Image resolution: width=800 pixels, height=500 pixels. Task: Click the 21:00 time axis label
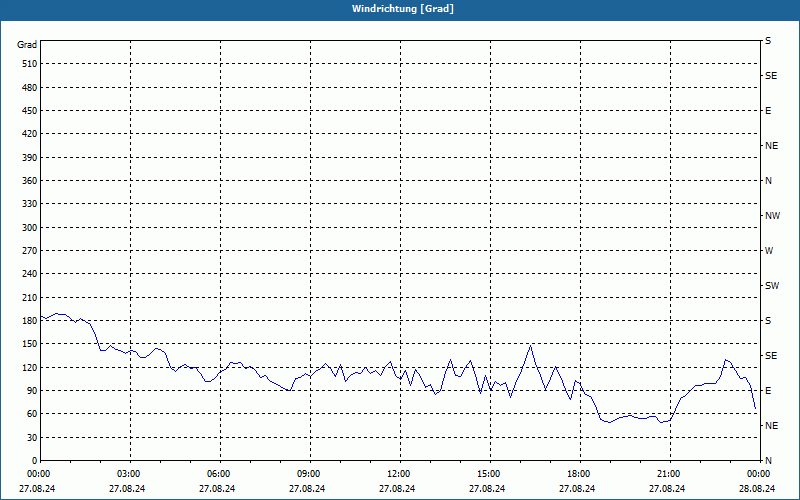(669, 474)
